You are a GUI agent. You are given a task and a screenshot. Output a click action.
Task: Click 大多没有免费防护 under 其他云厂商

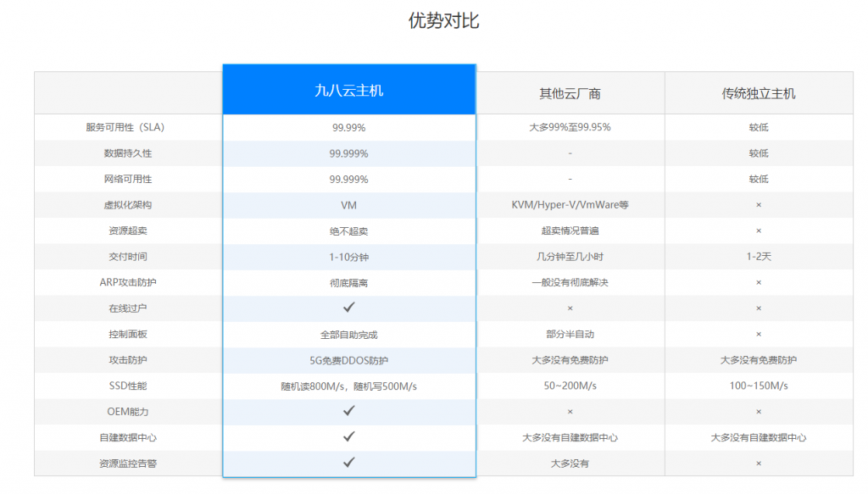tap(570, 360)
